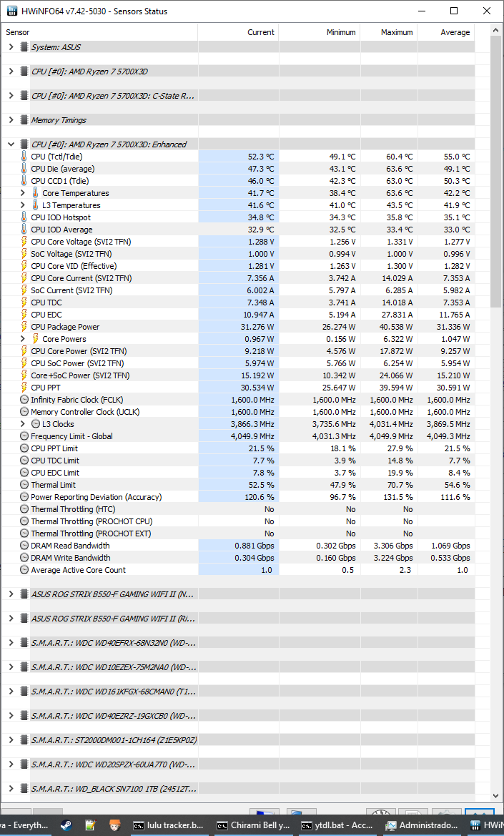Click the 3.306 Gbps maximum DRAM read value
Screen dimensions: 504x836
click(x=392, y=546)
